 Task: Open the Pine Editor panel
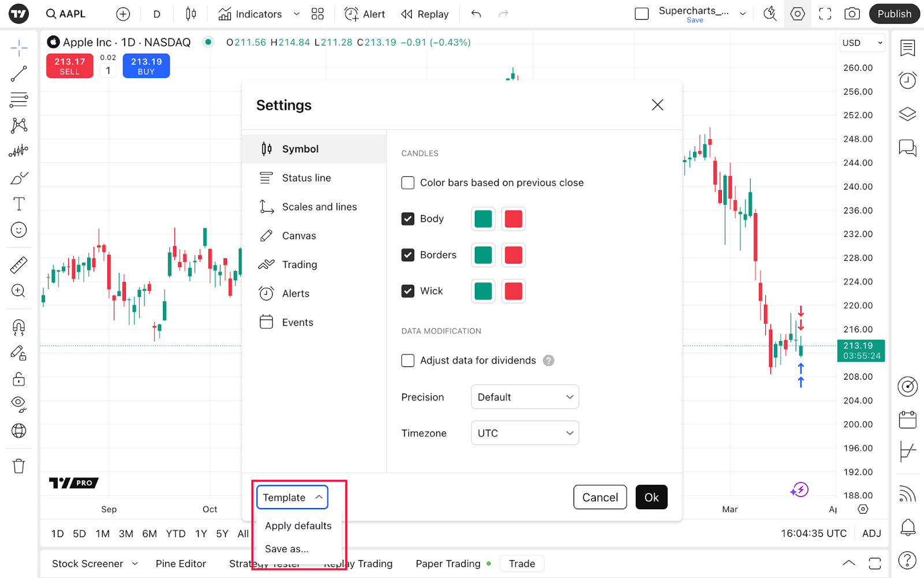click(x=181, y=564)
